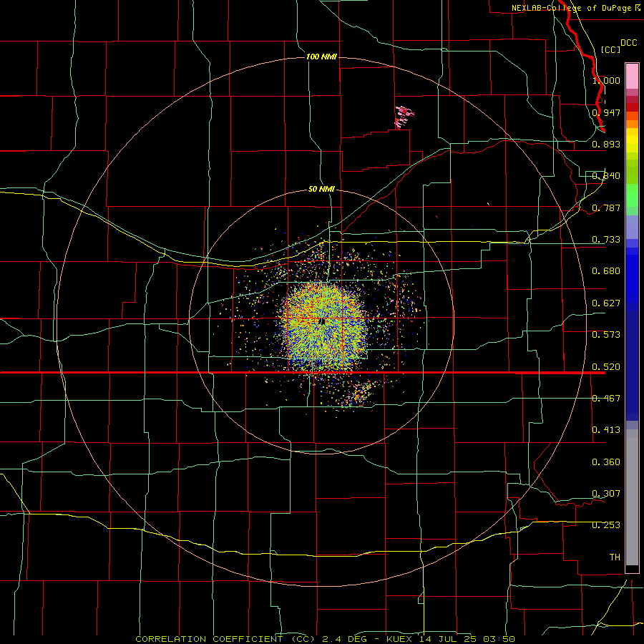Screen dimensions: 644x644
Task: Click the [CC] legend unit label
Action: 610,49
